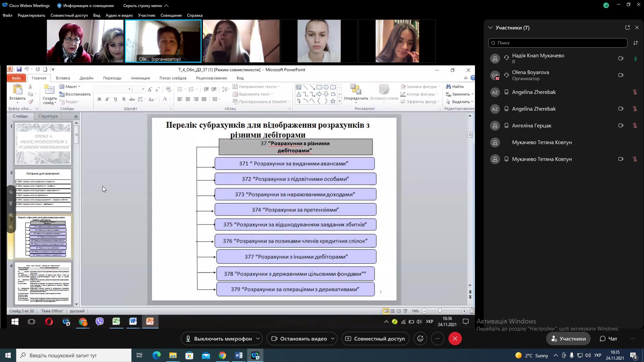This screenshot has width=644, height=362.
Task: Switch to slide sorter view icon
Action: [x=392, y=311]
